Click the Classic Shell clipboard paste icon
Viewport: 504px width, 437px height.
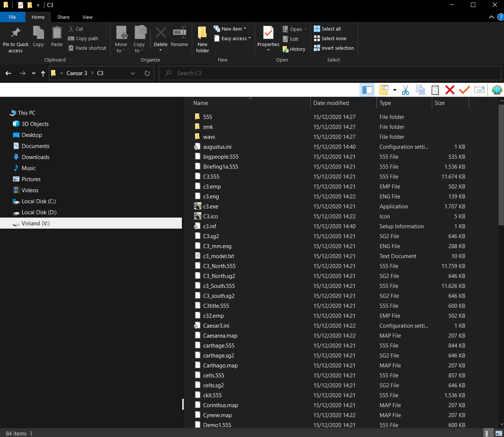click(435, 90)
